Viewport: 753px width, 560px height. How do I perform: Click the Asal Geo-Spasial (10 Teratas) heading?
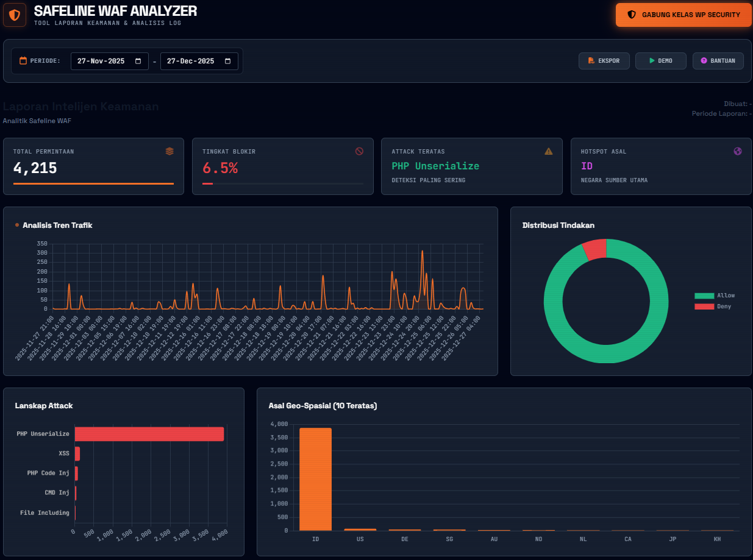coord(323,406)
